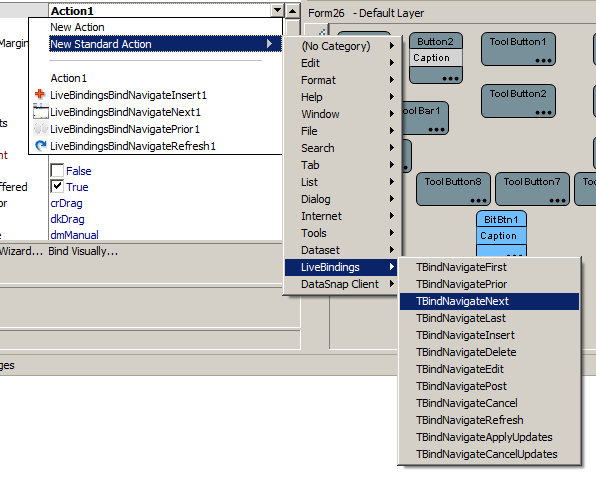Click the ellipsis on ToolButton8 node
The width and height of the screenshot is (596, 479).
(478, 200)
